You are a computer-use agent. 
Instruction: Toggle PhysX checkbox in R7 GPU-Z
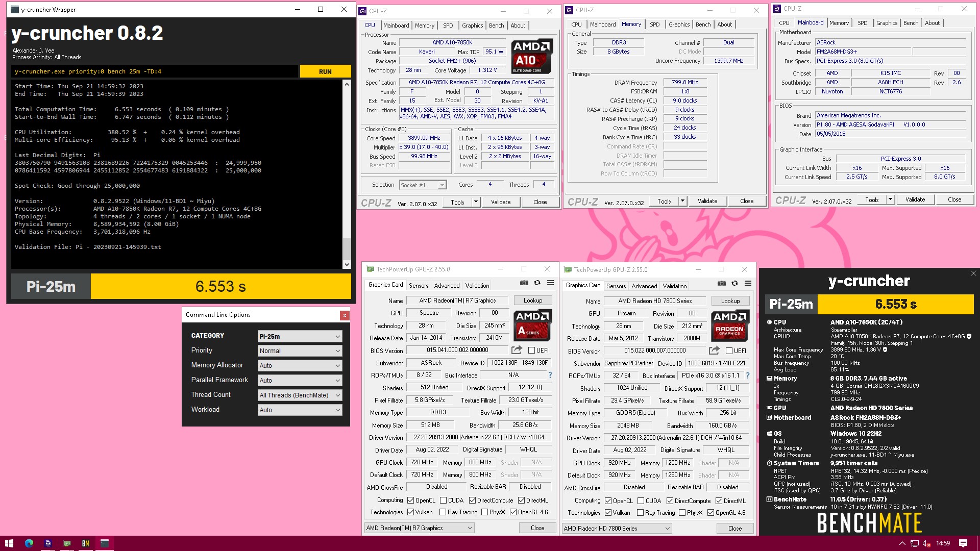(485, 512)
